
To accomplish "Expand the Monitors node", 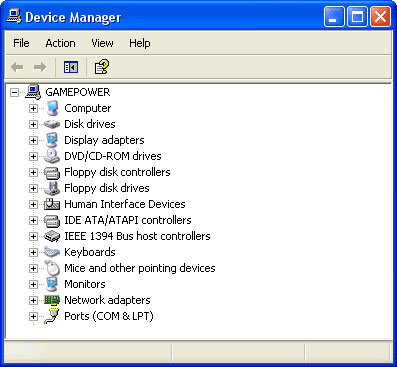I will point(33,284).
